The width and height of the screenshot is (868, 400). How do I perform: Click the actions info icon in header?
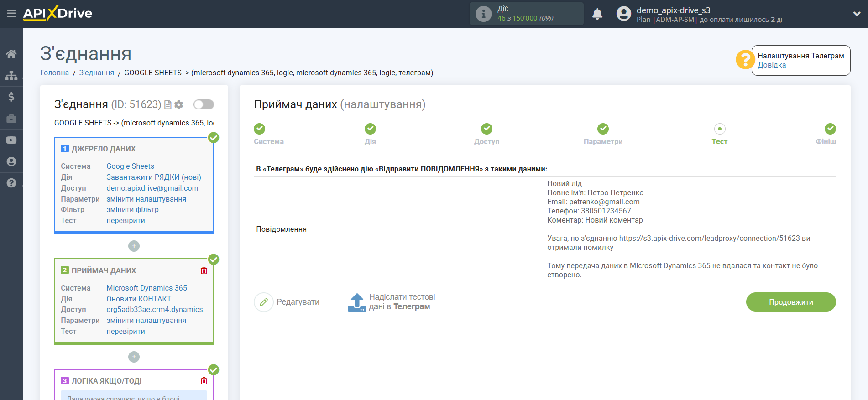pyautogui.click(x=483, y=14)
